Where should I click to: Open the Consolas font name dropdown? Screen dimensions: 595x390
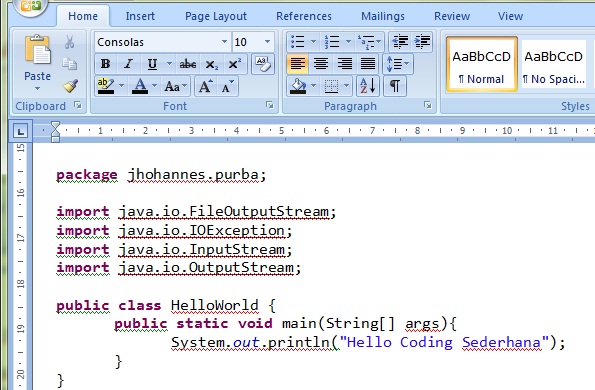pos(224,42)
